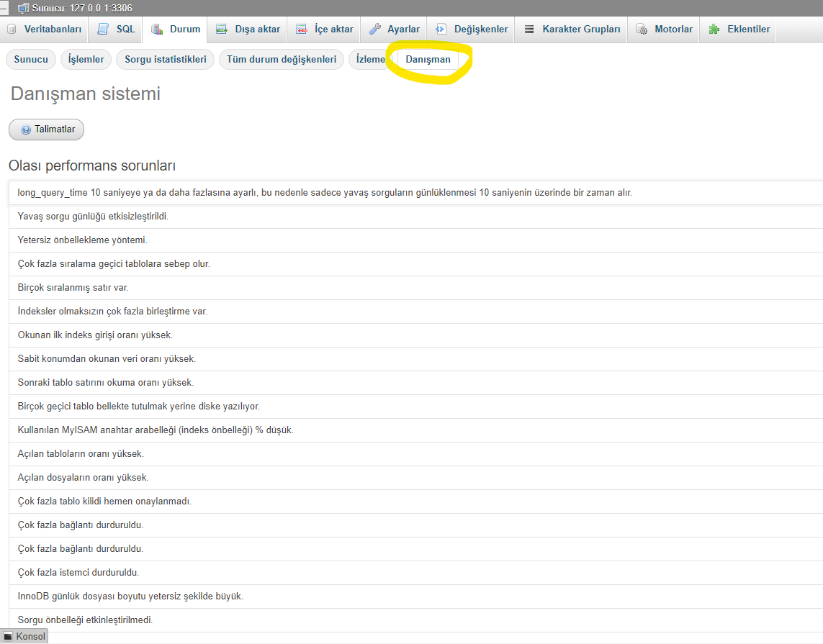823x644 pixels.
Task: Click the Talimatlar button
Action: click(x=46, y=130)
